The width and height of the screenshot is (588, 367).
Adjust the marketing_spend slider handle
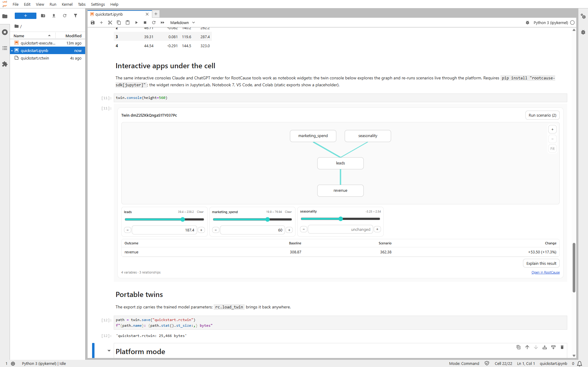point(268,219)
